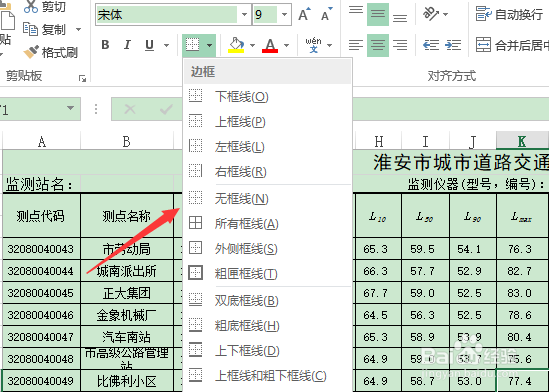Screen dimensions: 549x392
Task: Choose 双底框线(B) bottom double border
Action: 267,300
